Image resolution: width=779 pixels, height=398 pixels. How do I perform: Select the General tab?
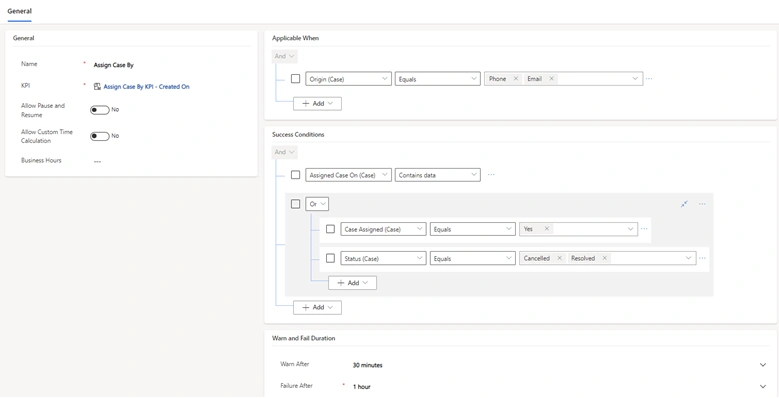pyautogui.click(x=19, y=11)
